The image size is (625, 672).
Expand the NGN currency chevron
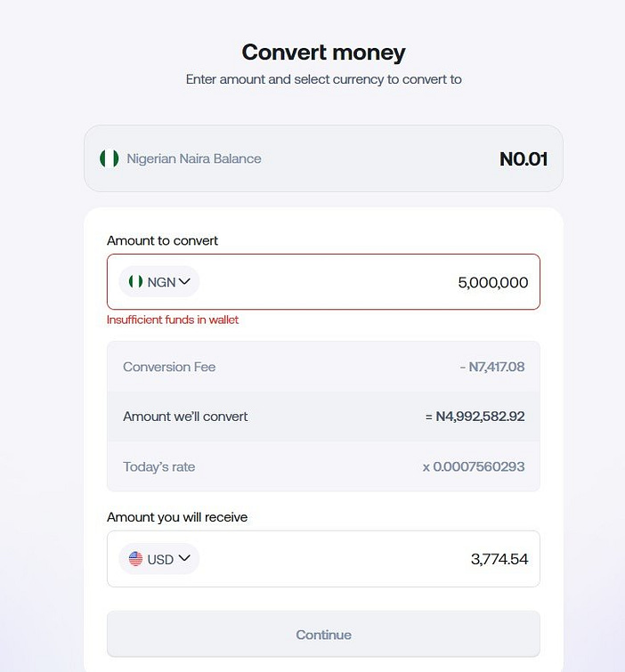pyautogui.click(x=184, y=281)
